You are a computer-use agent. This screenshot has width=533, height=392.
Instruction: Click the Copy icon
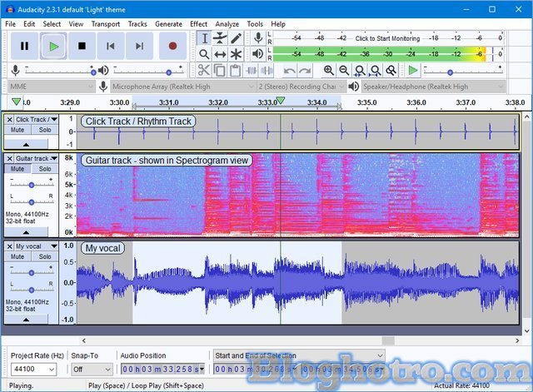click(x=219, y=70)
